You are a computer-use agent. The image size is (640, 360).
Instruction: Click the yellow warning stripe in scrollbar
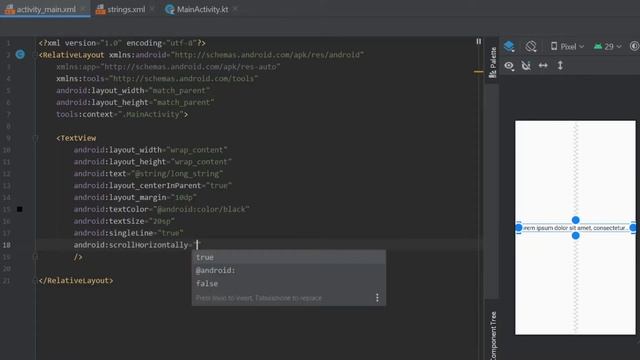pos(479,72)
